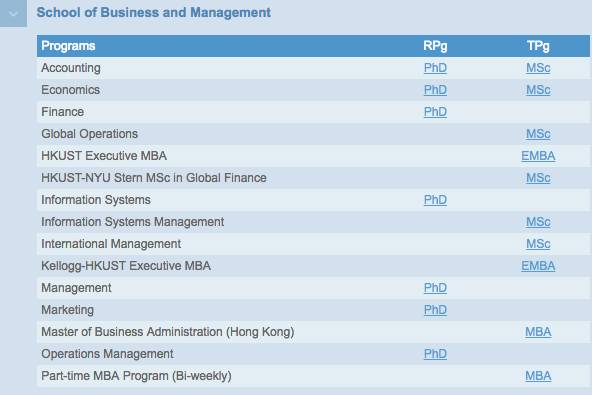This screenshot has height=395, width=592.
Task: Collapse the School of Business and Management section
Action: point(13,13)
